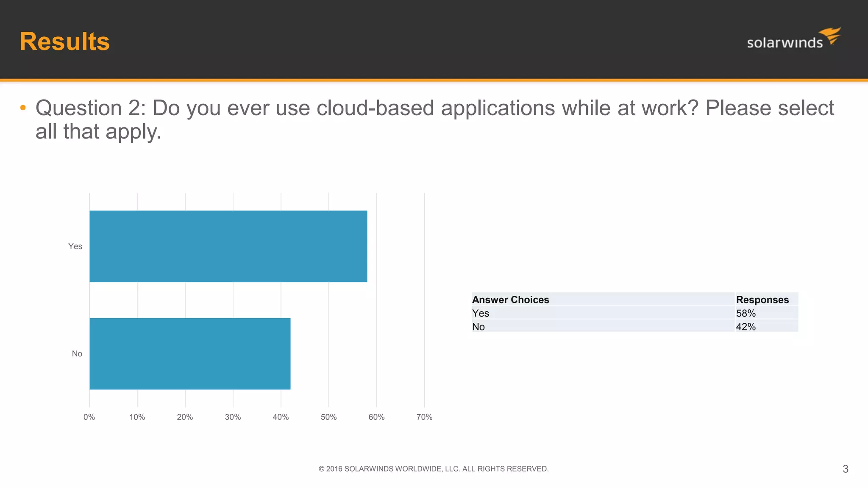
Task: Click the orange Results title
Action: 65,42
